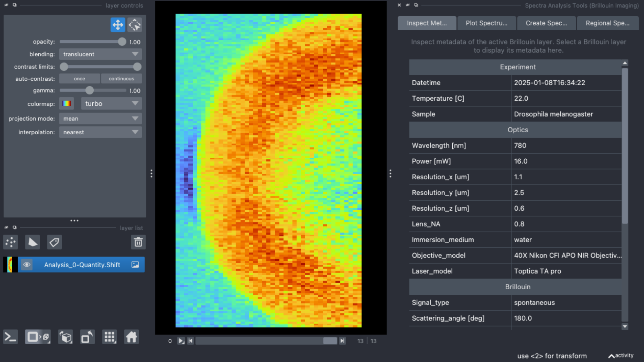Open the blending mode dropdown
This screenshot has height=362, width=644.
pos(100,54)
